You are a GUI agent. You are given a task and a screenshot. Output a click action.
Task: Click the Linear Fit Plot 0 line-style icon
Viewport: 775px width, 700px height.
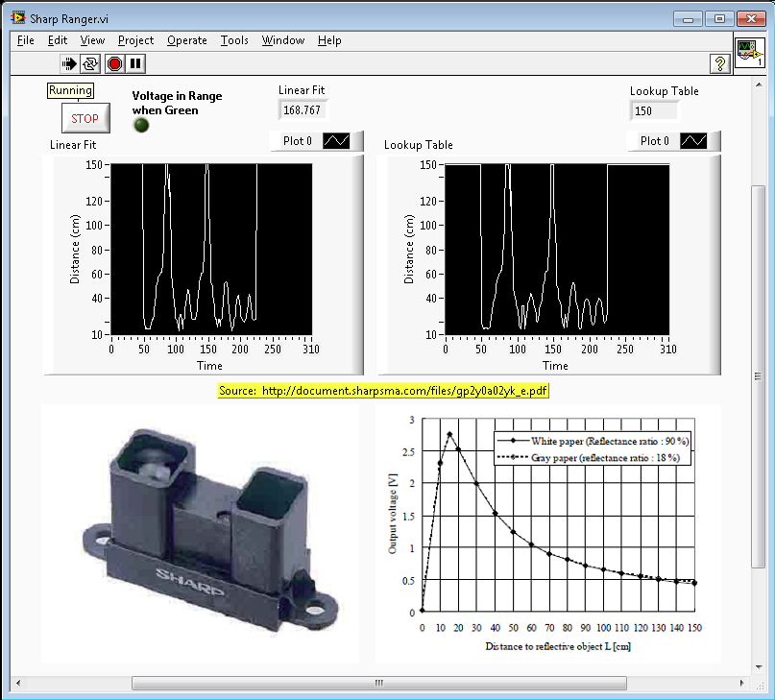[x=338, y=141]
